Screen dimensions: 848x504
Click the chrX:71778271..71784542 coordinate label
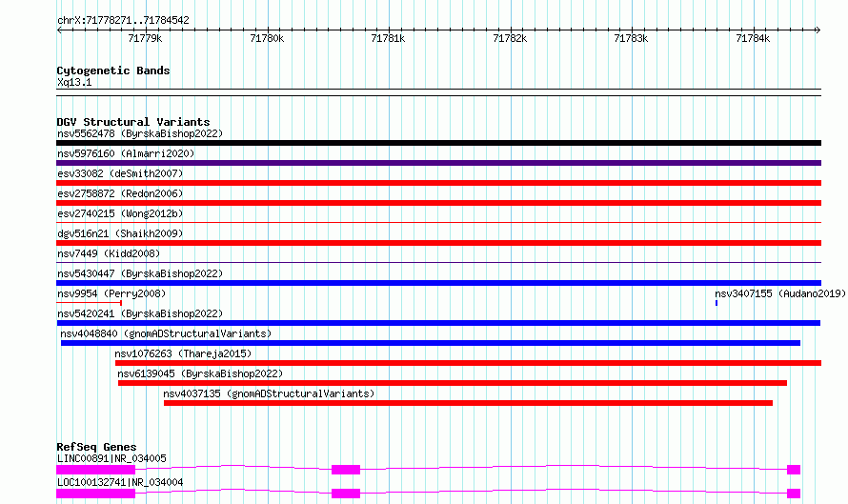click(123, 21)
